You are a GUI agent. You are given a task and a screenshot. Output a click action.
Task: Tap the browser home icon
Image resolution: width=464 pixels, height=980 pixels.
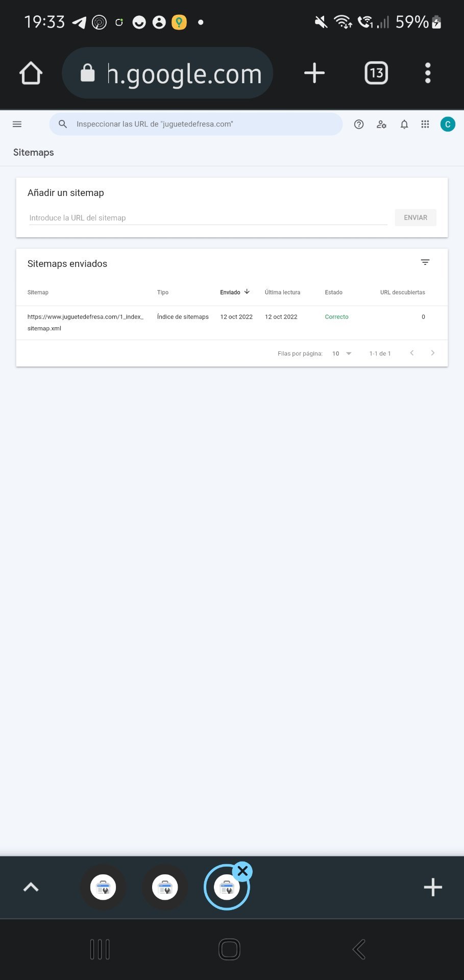pyautogui.click(x=31, y=73)
